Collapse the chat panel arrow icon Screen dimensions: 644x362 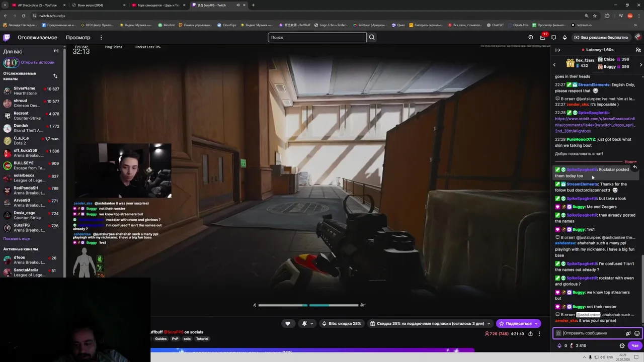pos(557,50)
